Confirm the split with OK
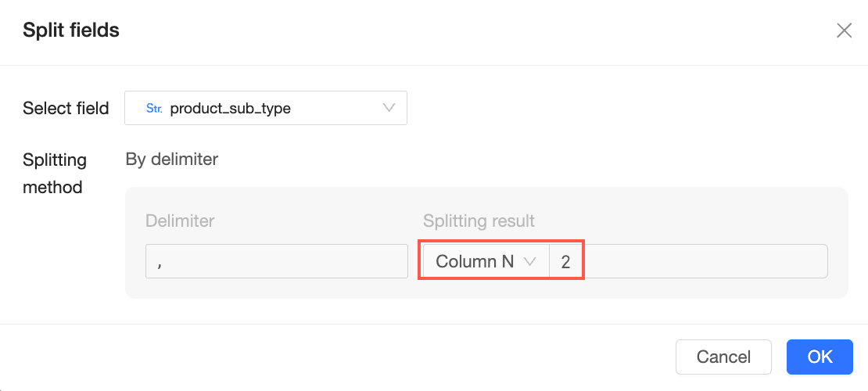The image size is (868, 391). tap(820, 357)
